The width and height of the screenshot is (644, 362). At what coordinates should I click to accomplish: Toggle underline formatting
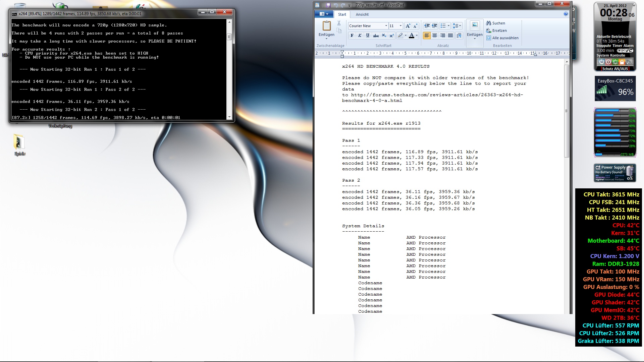[368, 36]
